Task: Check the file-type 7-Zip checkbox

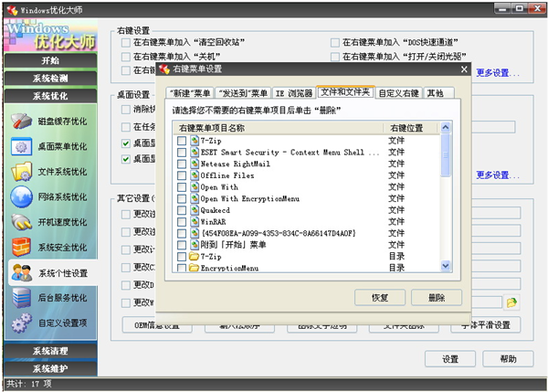Action: click(182, 141)
